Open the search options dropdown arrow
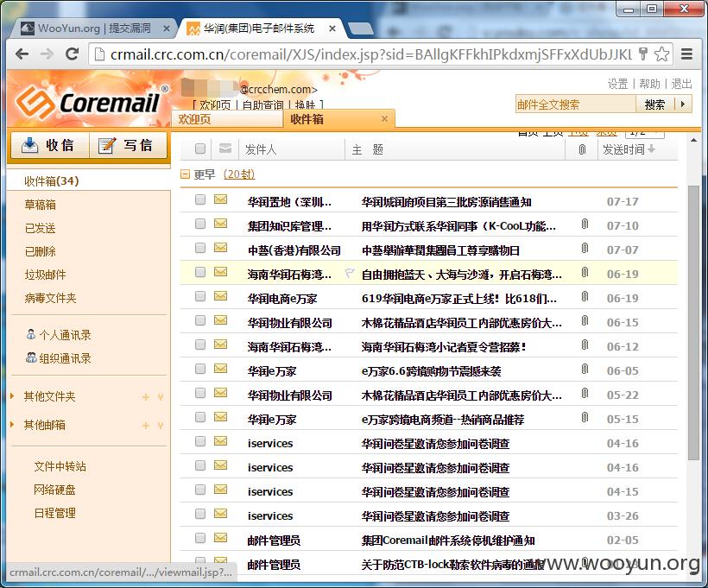 [x=683, y=104]
